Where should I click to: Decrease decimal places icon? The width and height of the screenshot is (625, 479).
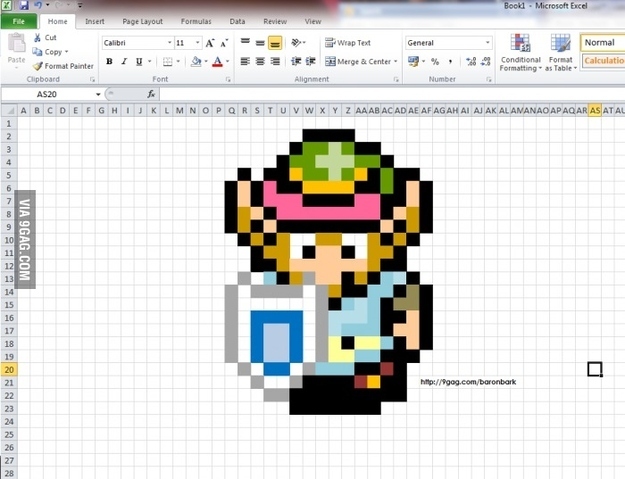(485, 61)
